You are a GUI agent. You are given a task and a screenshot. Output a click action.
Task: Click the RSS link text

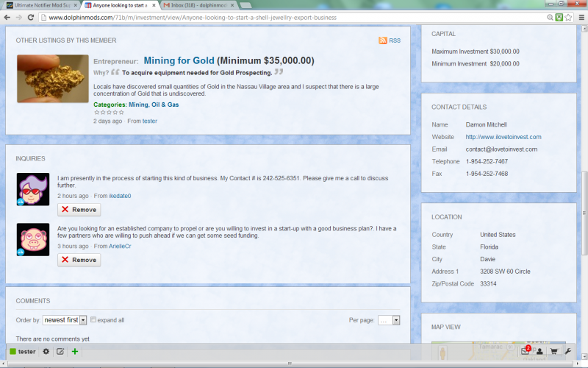coord(395,40)
